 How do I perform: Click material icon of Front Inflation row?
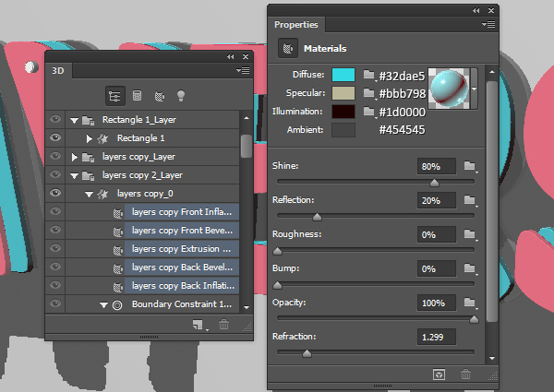[x=117, y=212]
